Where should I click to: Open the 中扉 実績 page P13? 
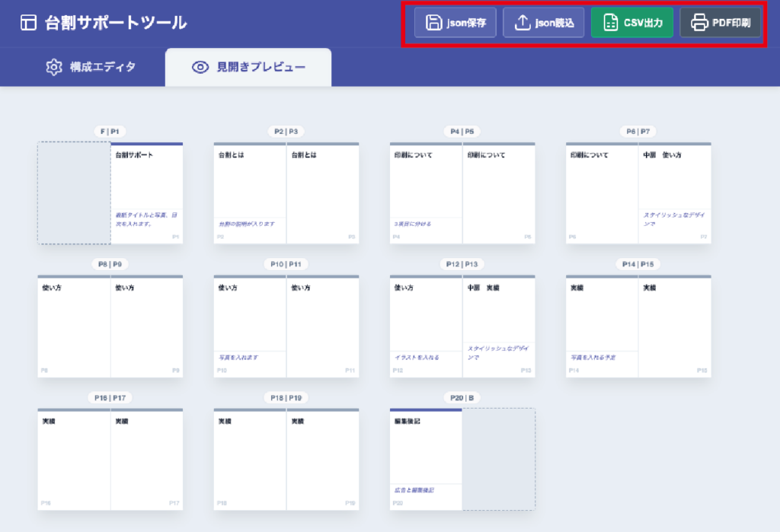[499, 327]
